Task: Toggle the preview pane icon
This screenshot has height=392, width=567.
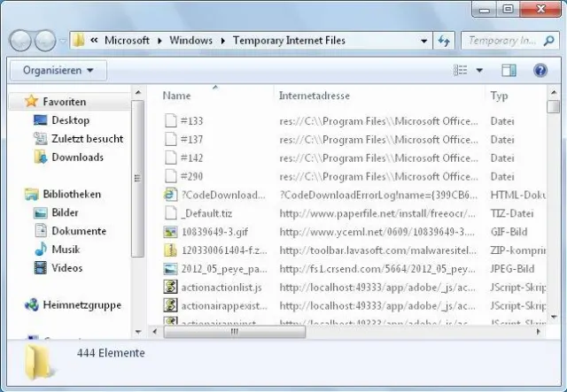Action: point(509,70)
